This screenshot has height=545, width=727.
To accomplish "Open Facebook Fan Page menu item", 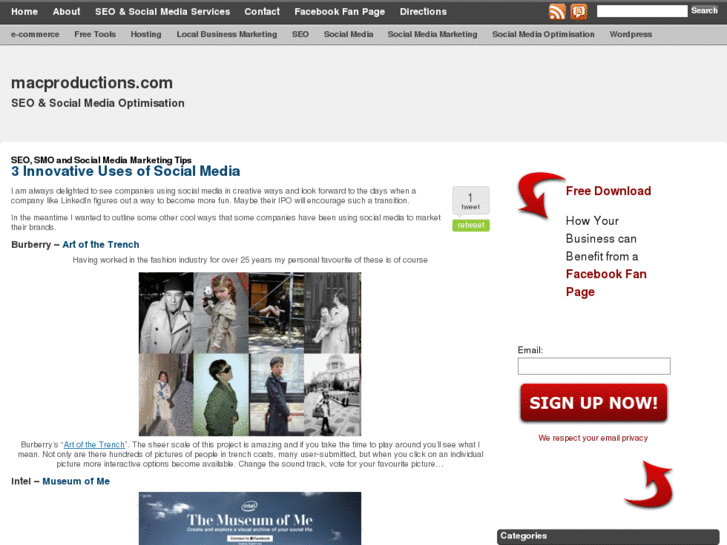I will click(x=339, y=12).
